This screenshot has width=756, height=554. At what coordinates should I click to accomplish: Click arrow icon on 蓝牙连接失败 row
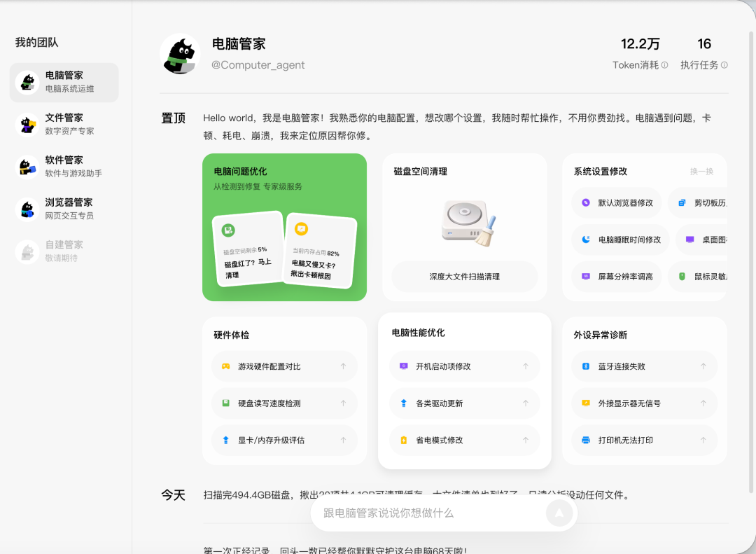click(703, 366)
